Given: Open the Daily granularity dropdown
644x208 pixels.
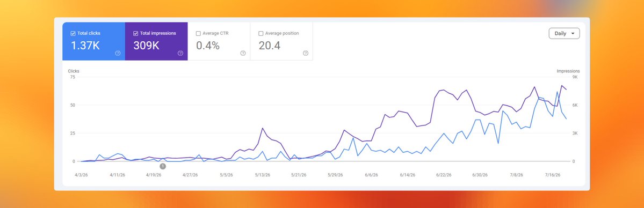Looking at the screenshot, I should pos(565,34).
